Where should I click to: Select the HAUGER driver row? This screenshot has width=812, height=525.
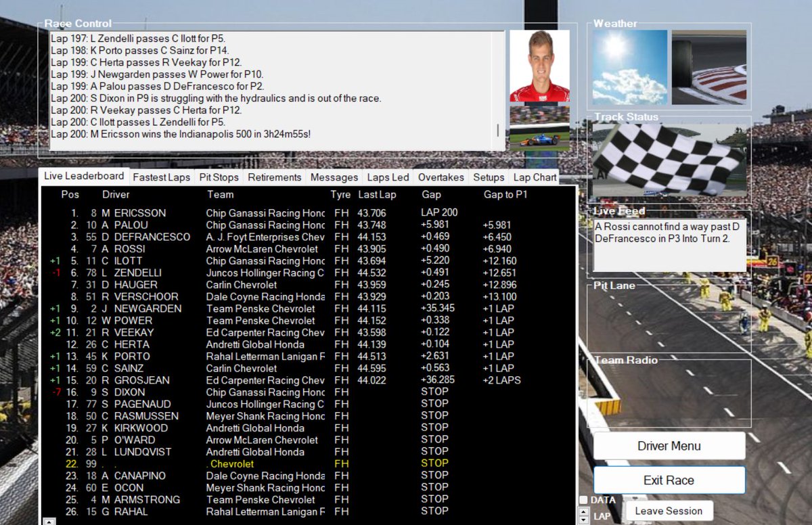coord(308,285)
